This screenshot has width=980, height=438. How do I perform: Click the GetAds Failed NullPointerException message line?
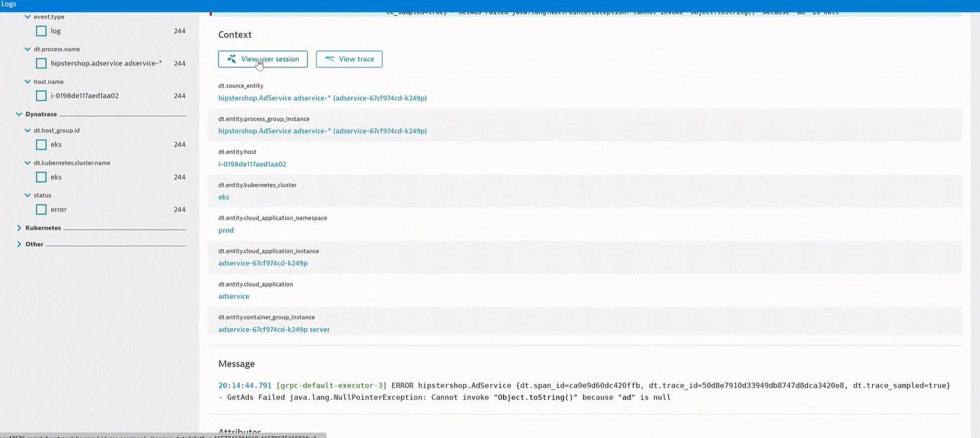[445, 397]
